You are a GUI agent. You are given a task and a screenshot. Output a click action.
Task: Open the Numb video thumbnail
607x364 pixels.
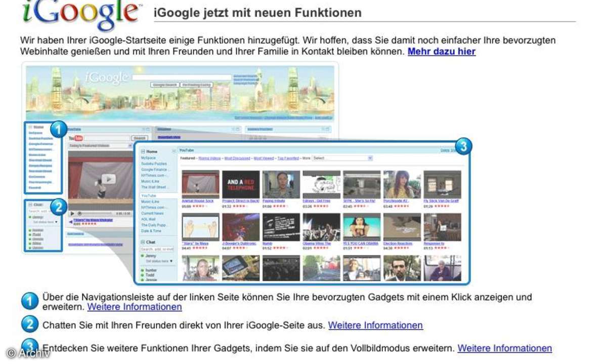tap(281, 227)
